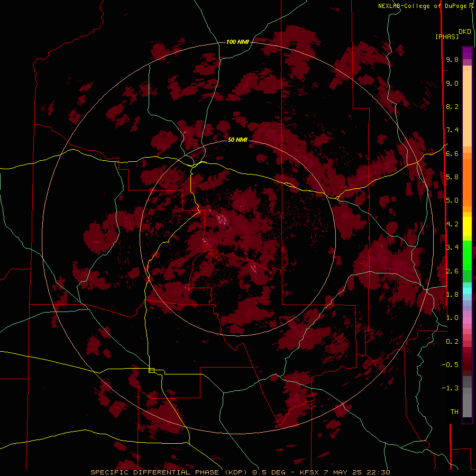Pick the yellow band of the color scale

467,226
